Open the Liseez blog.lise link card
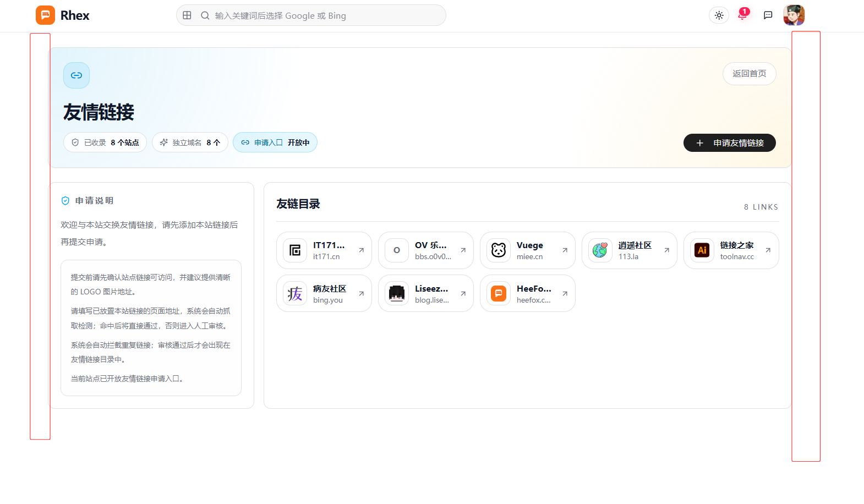864x504 pixels. pos(426,293)
